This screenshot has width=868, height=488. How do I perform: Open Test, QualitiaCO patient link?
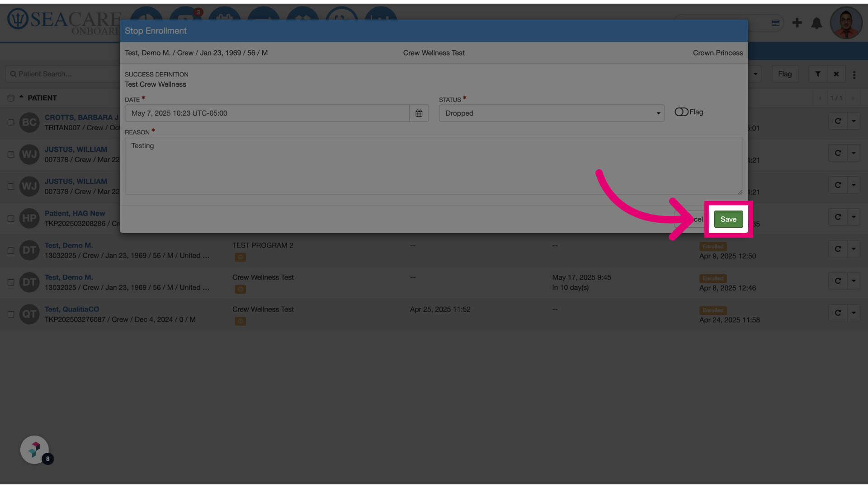click(71, 310)
